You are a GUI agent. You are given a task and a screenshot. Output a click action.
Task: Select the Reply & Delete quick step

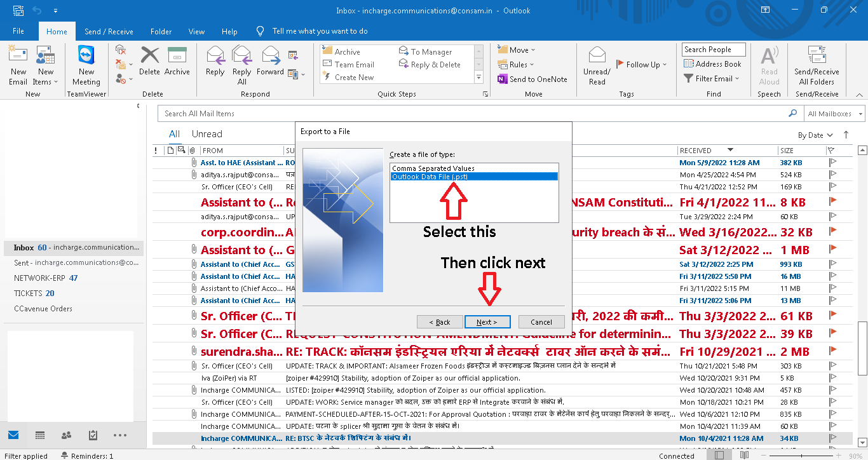click(430, 64)
